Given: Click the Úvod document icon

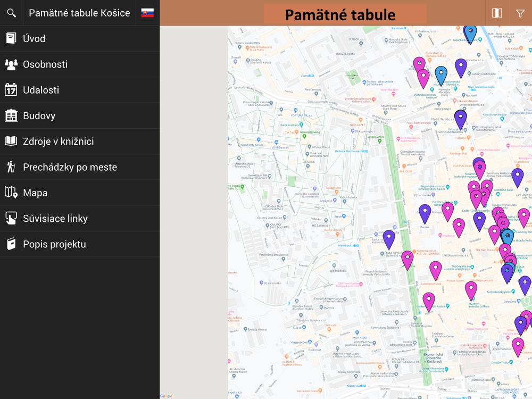Looking at the screenshot, I should (x=11, y=38).
